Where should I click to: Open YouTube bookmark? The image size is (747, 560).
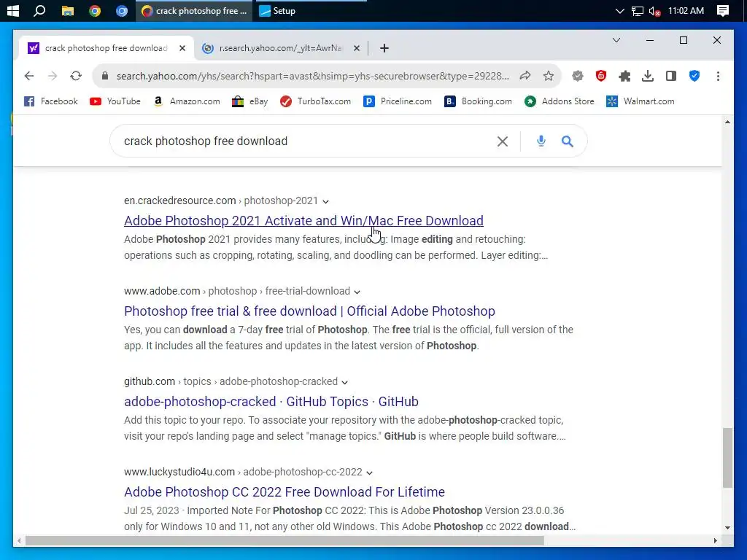[x=115, y=101]
